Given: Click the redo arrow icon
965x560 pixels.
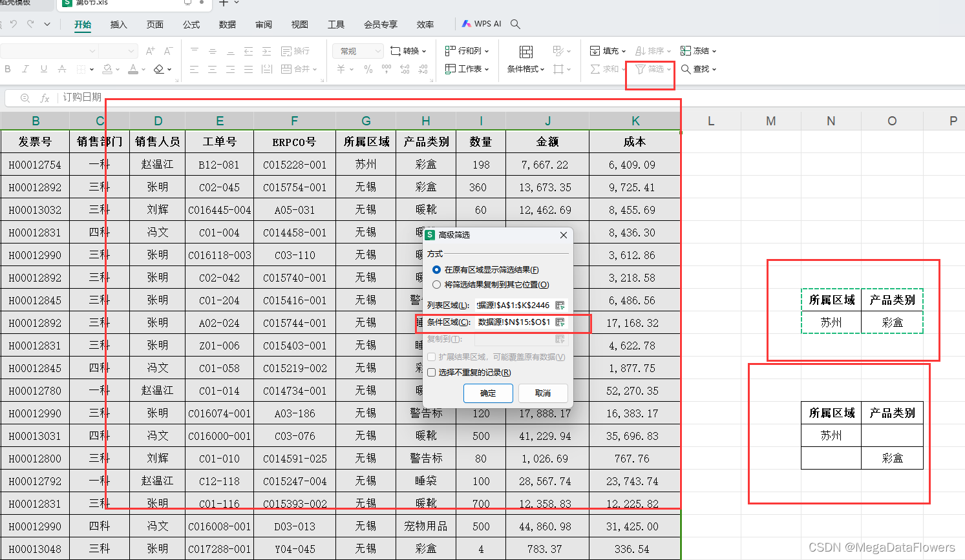Looking at the screenshot, I should 30,24.
